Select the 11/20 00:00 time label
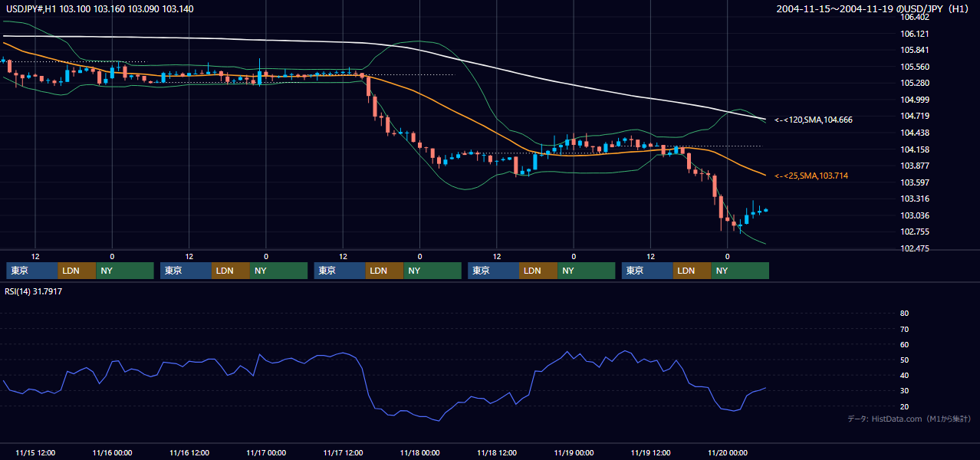 (728, 452)
